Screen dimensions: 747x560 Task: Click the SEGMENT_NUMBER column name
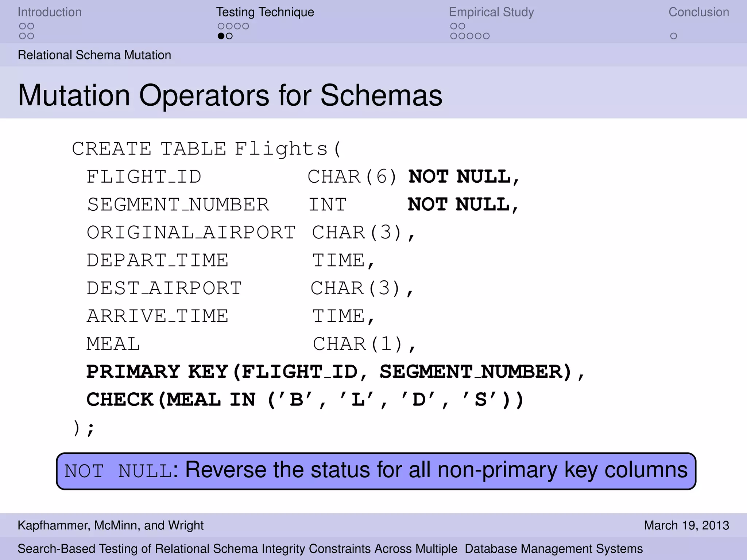(x=178, y=205)
